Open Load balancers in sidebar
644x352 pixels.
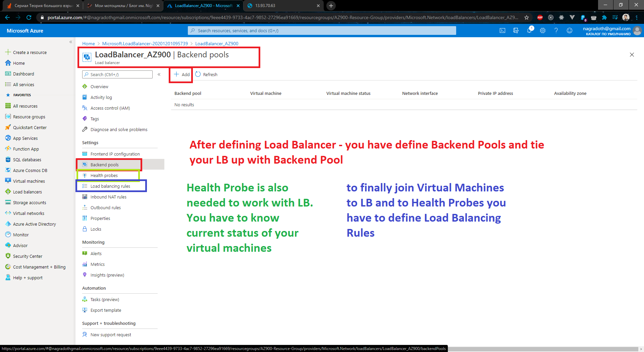coord(23,192)
